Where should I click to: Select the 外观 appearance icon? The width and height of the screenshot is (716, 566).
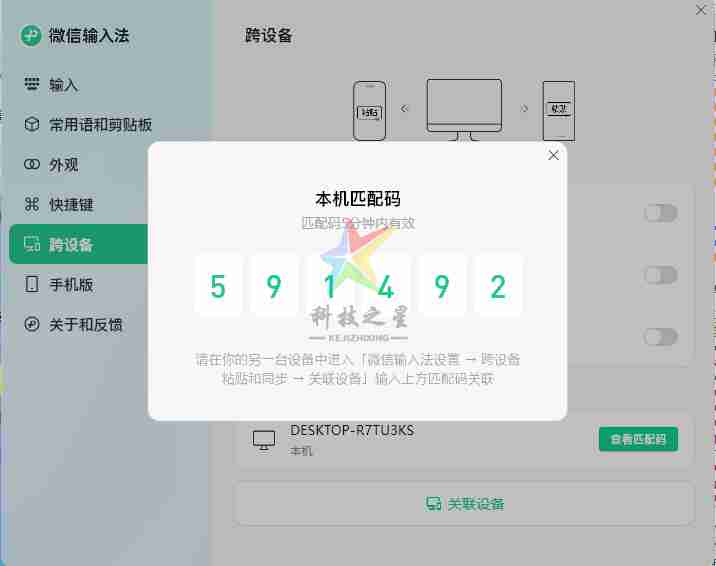click(32, 165)
